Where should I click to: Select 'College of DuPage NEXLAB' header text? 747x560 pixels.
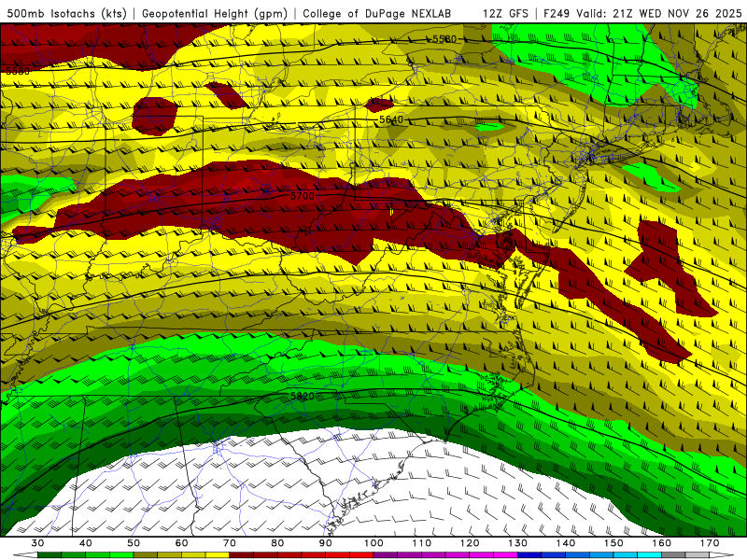377,13
